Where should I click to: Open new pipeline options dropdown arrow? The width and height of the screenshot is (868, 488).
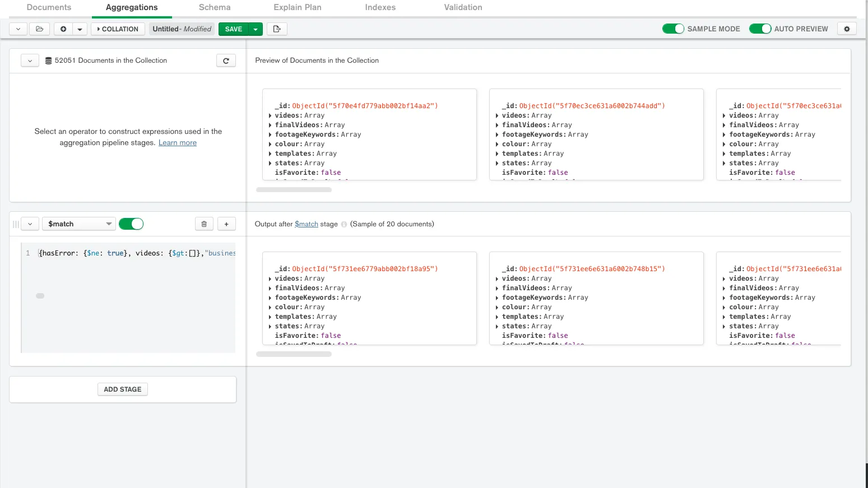(80, 29)
